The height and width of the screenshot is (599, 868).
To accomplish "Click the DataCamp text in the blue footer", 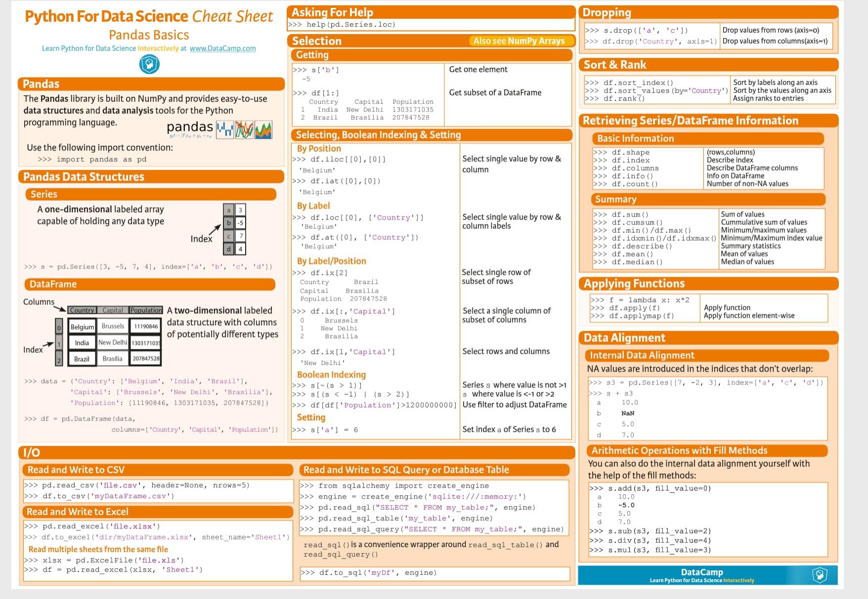I will pos(701,572).
